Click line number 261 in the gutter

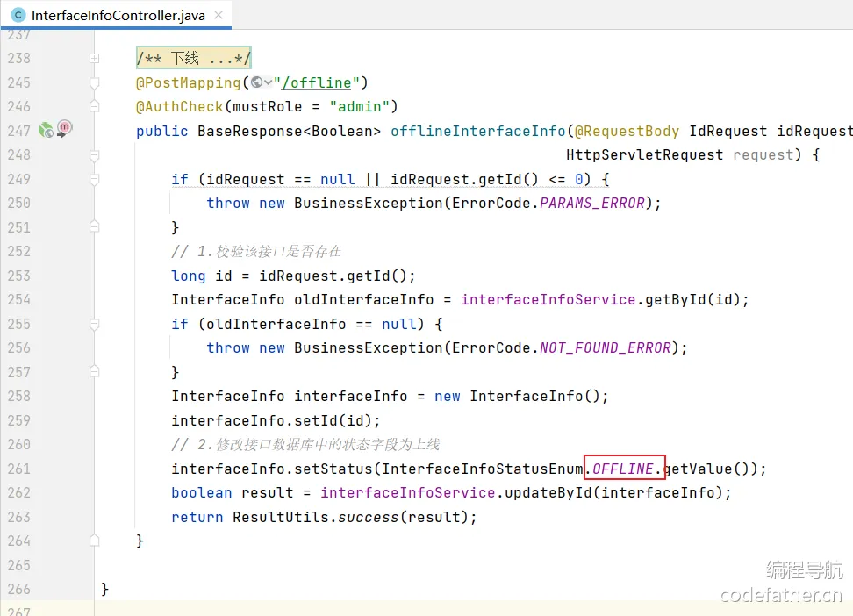pos(19,469)
